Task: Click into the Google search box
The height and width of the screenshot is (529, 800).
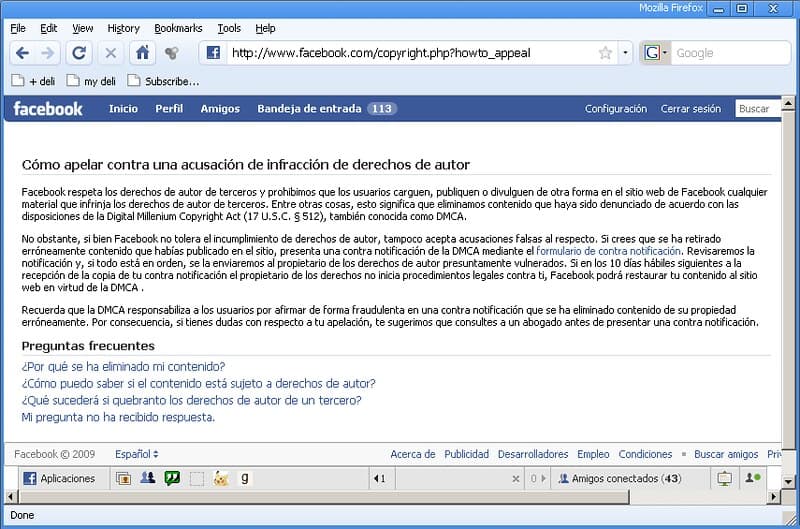Action: coord(730,53)
